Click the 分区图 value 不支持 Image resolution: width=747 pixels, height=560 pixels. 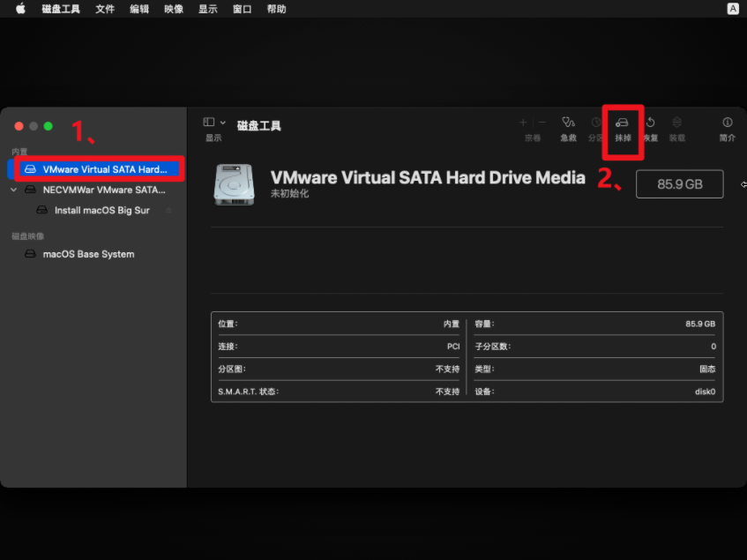[x=447, y=369]
